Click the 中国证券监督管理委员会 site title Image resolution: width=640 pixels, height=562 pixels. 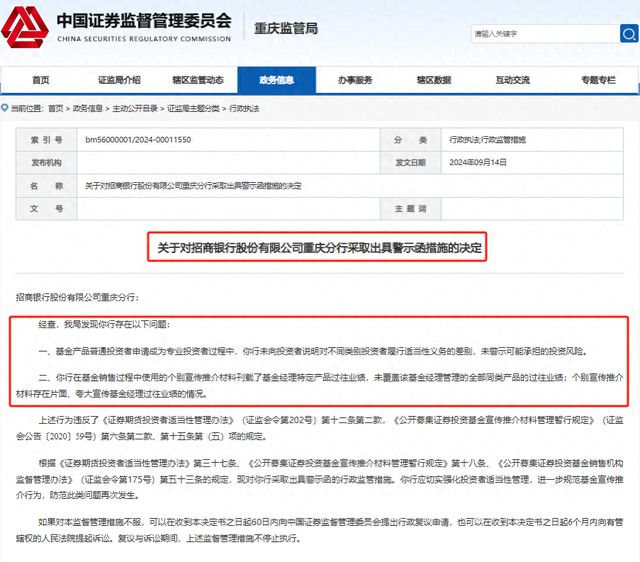[x=144, y=21]
